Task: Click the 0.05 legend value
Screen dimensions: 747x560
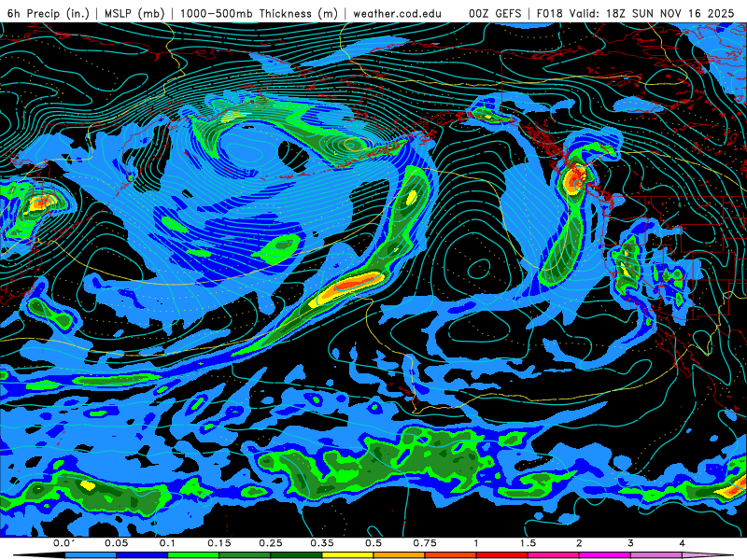Action: point(116,543)
